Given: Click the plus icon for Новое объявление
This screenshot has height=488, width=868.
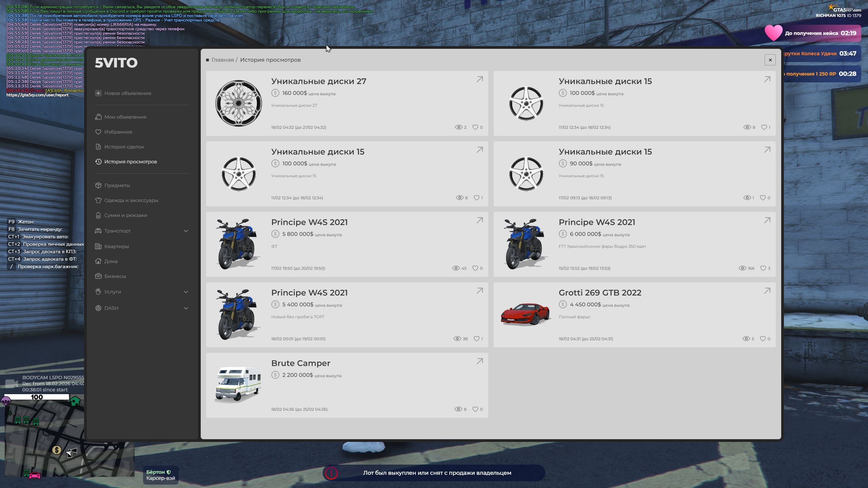Looking at the screenshot, I should click(x=98, y=93).
